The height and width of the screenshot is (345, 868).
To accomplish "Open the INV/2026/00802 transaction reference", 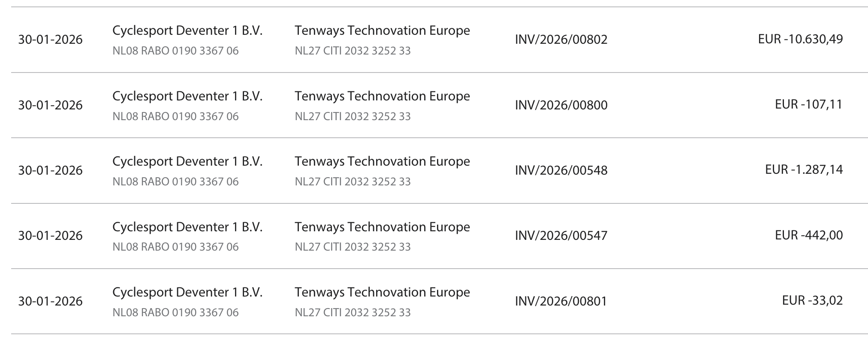I will [561, 39].
